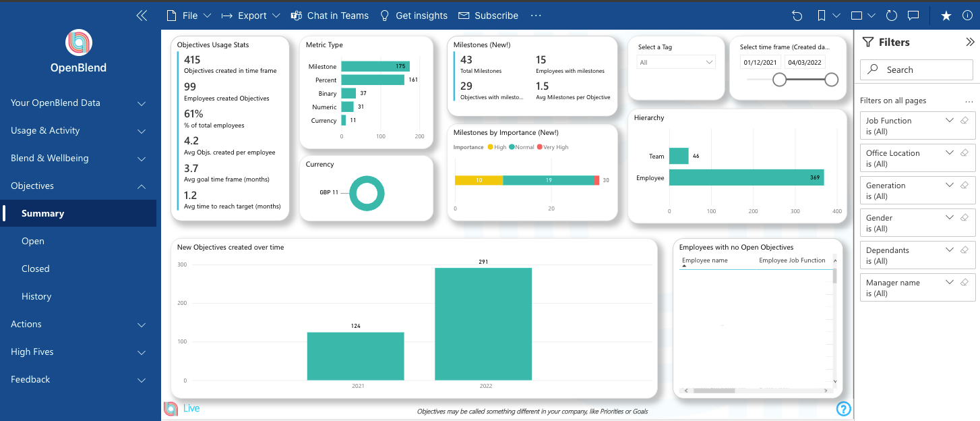This screenshot has width=980, height=421.
Task: Open the Export menu
Action: click(251, 16)
